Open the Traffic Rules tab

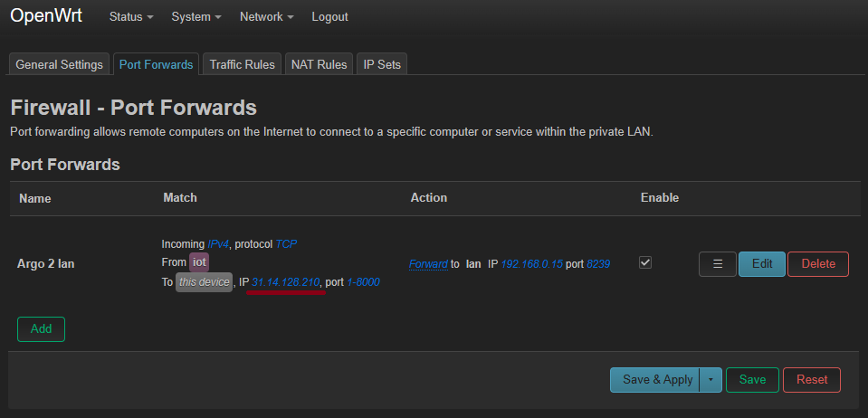click(x=242, y=64)
